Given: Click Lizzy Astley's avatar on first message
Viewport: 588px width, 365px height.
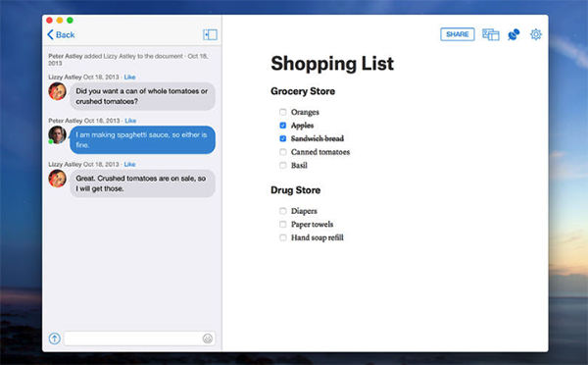Looking at the screenshot, I should pyautogui.click(x=58, y=91).
